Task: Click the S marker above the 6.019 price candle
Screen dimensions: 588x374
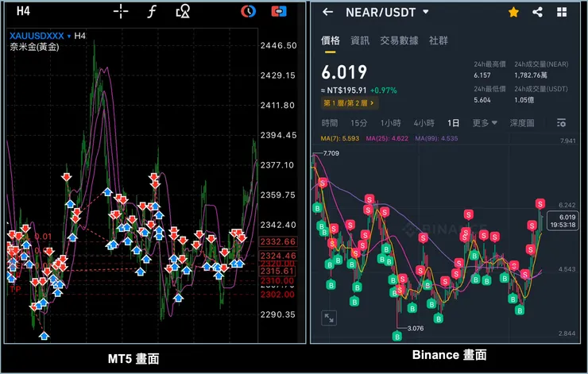Action: [x=540, y=204]
